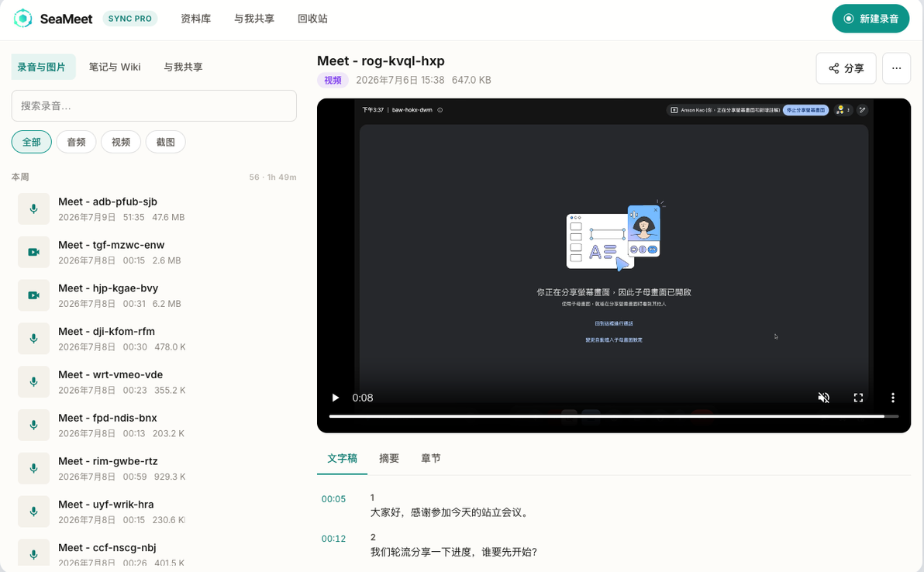
Task: Click video camera icon of Meet - tgf-mzwc-enw
Action: 33,252
